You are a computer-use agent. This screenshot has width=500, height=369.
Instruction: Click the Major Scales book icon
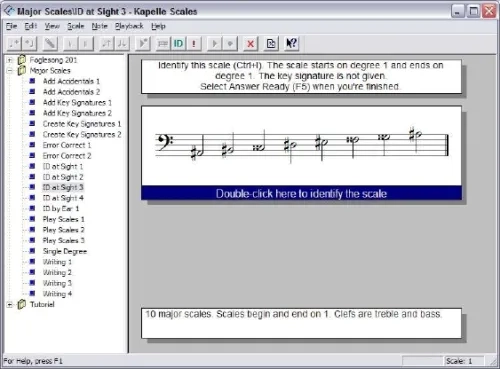pos(22,70)
